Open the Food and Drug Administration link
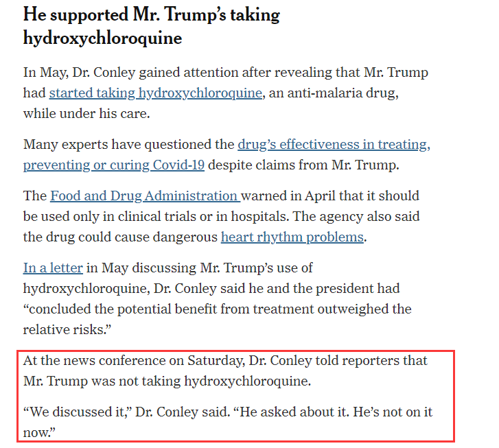The height and width of the screenshot is (448, 499). click(x=144, y=197)
